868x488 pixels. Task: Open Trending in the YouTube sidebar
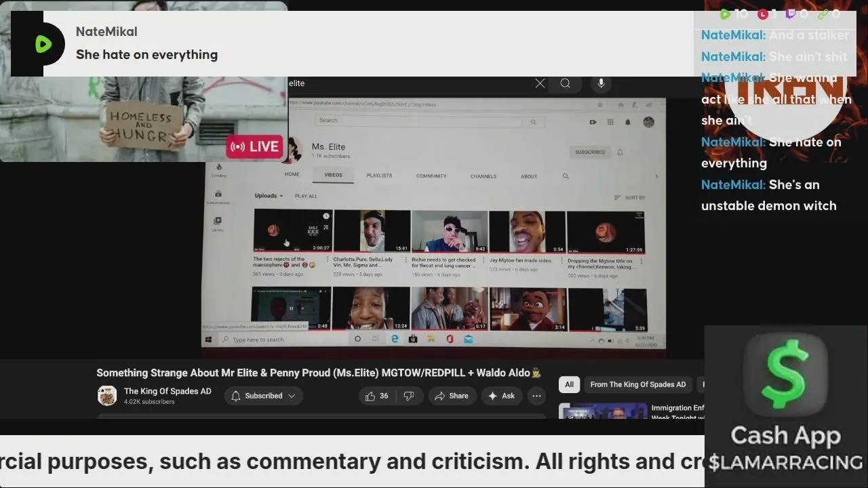(218, 170)
